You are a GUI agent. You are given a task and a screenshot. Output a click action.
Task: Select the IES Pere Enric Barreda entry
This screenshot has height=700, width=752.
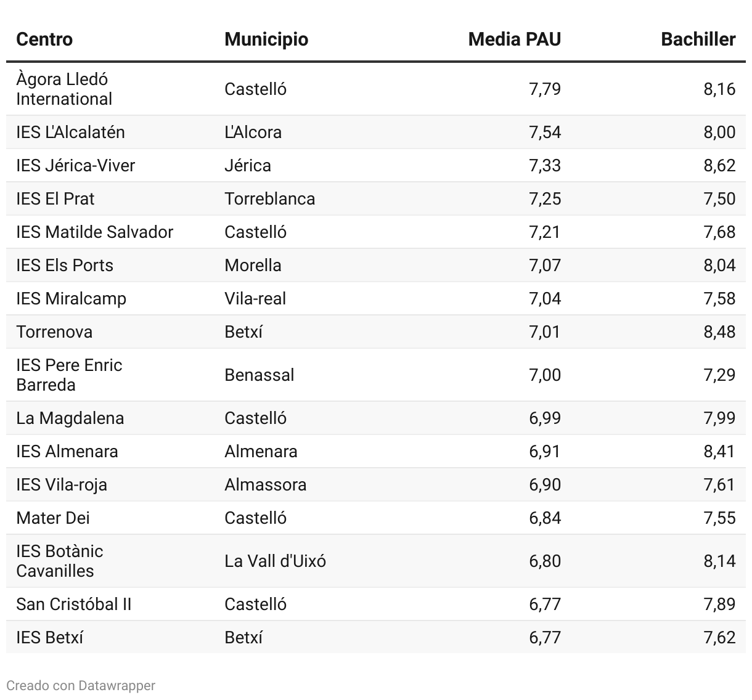click(69, 375)
